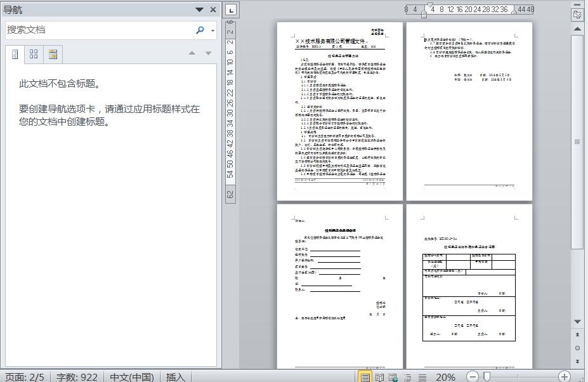Jump to previous heading arrow in navigation pane

click(192, 53)
